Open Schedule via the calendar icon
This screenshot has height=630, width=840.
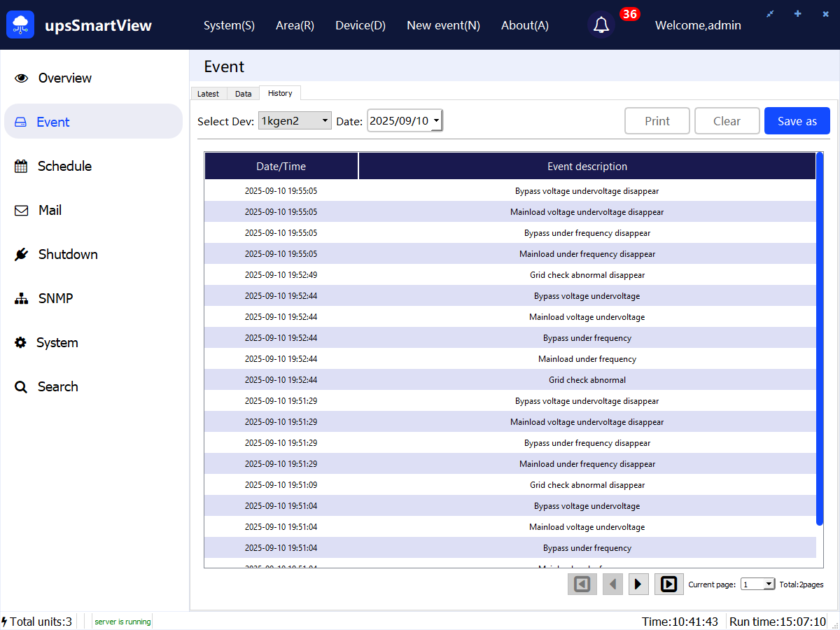pyautogui.click(x=22, y=167)
